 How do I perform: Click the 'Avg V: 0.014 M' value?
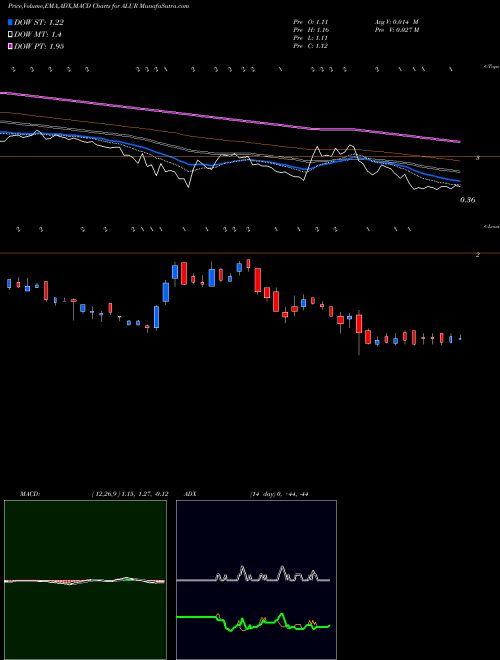pos(396,22)
